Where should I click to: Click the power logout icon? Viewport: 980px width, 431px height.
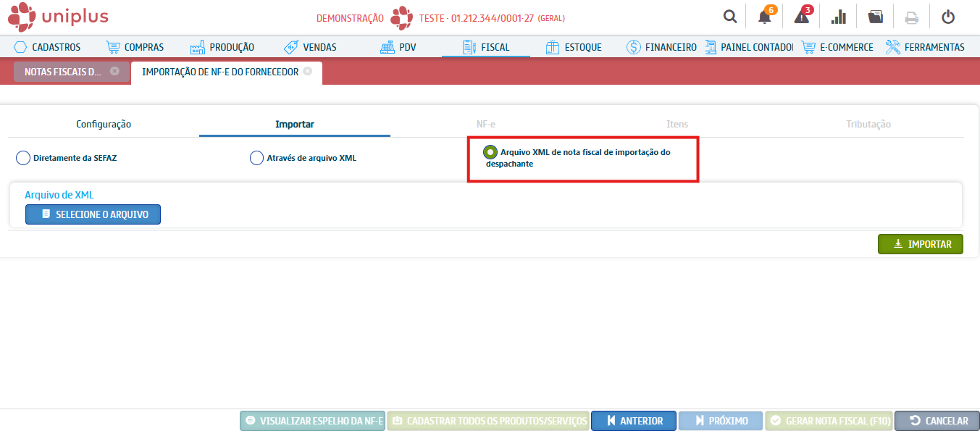948,17
